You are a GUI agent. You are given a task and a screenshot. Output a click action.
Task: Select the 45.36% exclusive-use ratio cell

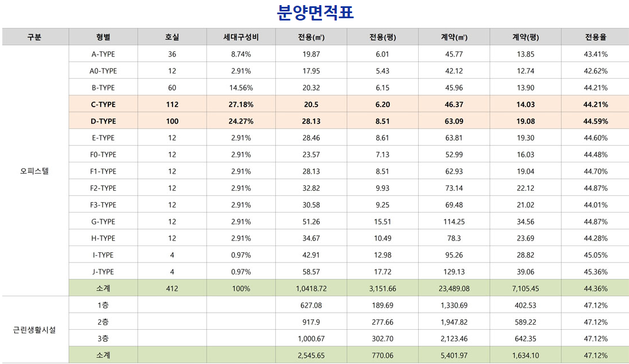pyautogui.click(x=595, y=272)
